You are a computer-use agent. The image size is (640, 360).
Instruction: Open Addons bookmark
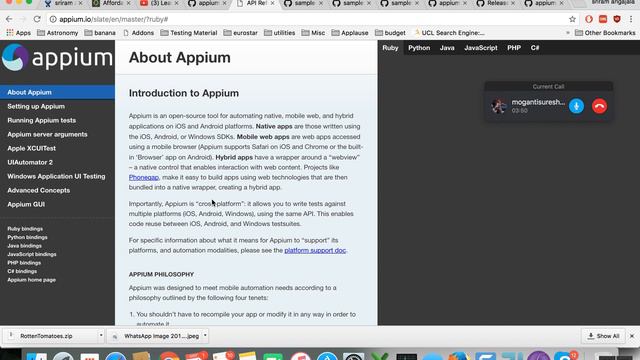click(x=138, y=33)
